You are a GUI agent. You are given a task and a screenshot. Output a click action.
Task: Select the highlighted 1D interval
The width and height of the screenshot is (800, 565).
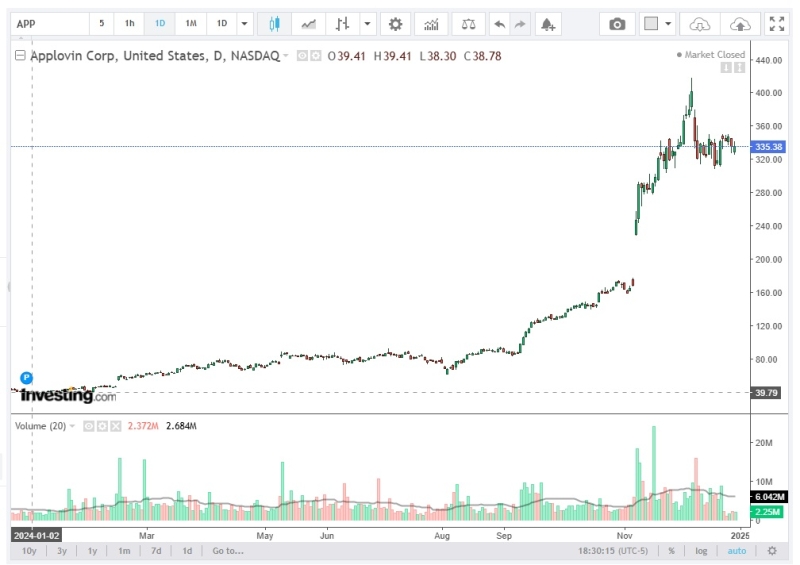pyautogui.click(x=160, y=23)
